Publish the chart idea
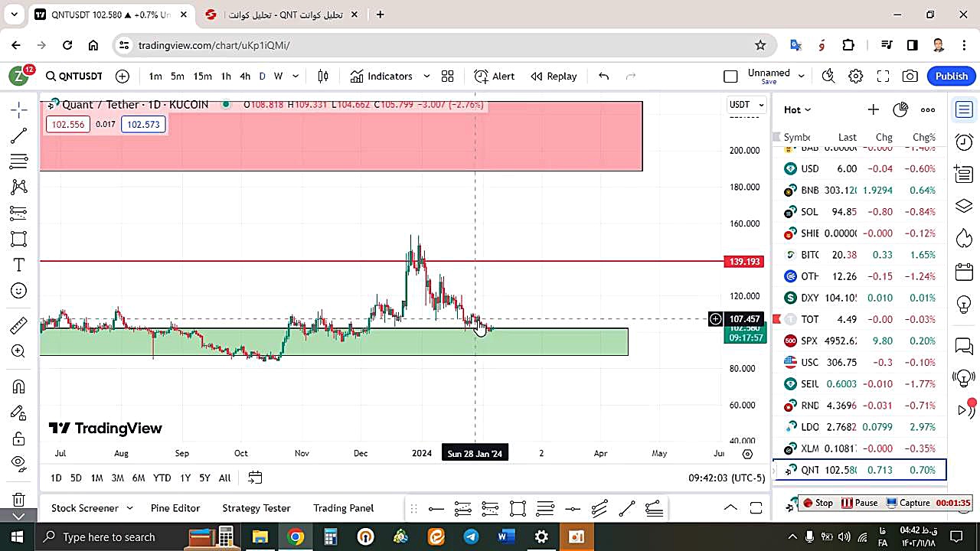Viewport: 980px width, 551px height. click(952, 76)
